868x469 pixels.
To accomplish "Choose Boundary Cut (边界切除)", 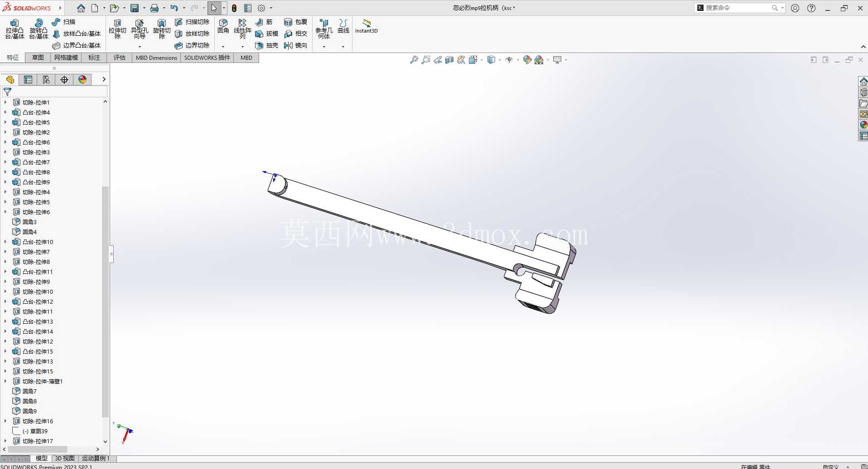I will tap(192, 45).
